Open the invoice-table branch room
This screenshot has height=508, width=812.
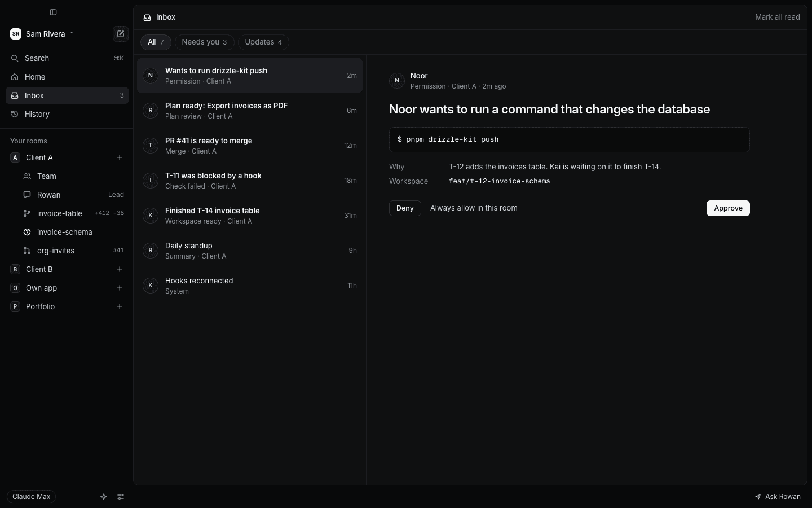point(73,213)
